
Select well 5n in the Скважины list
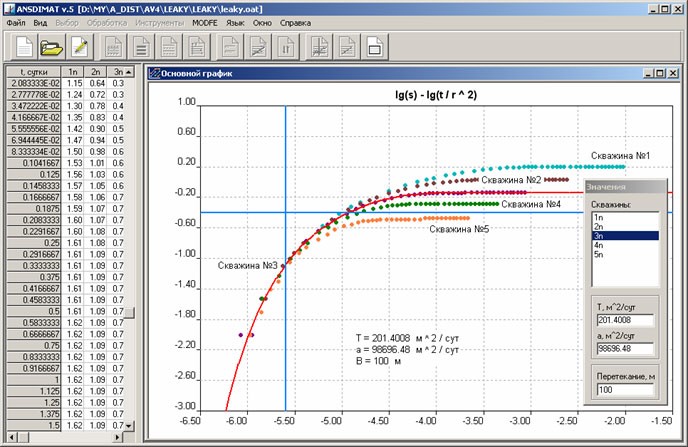click(625, 254)
